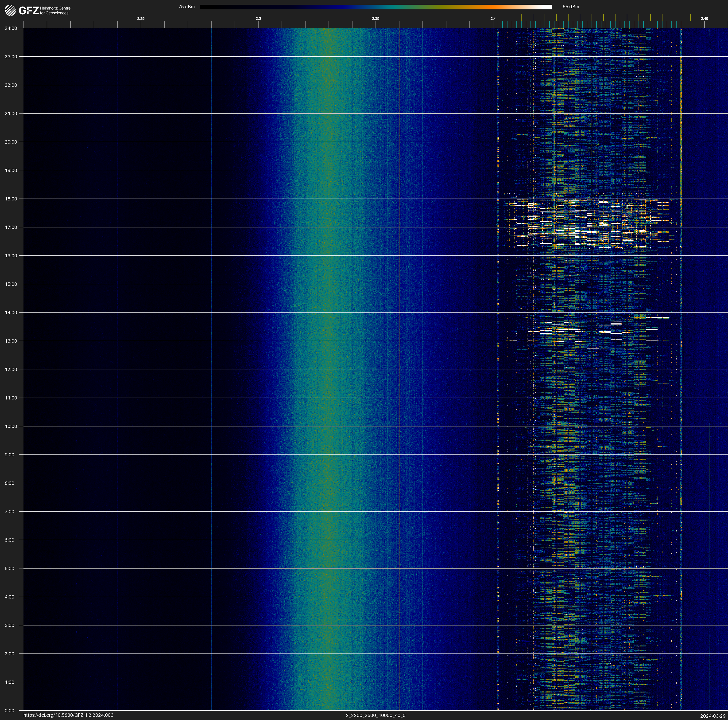Click the 2.3 frequency axis label
Screen dimensions: 728x720
[x=258, y=19]
